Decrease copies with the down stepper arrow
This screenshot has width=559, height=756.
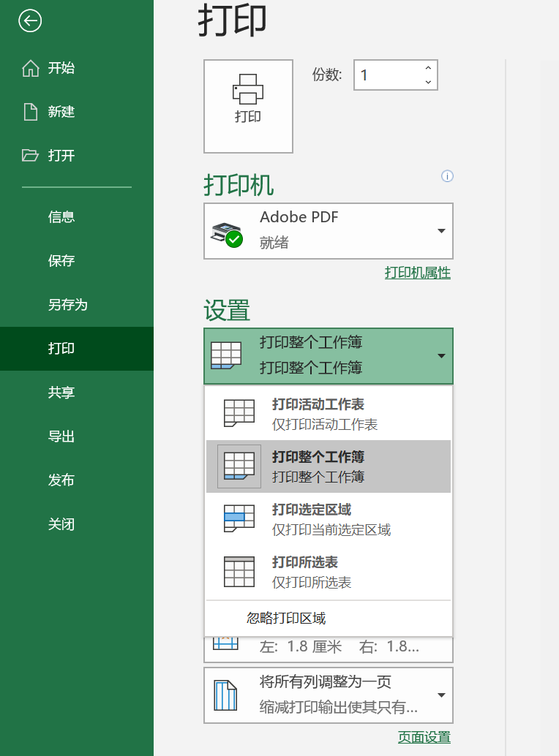(428, 82)
